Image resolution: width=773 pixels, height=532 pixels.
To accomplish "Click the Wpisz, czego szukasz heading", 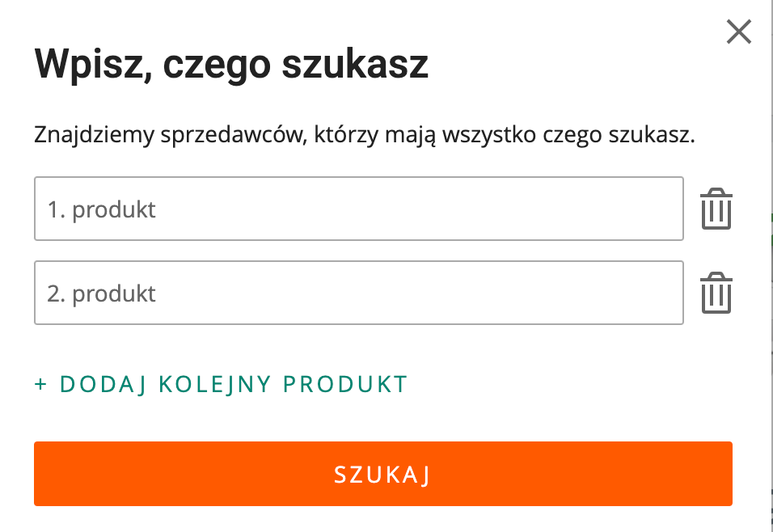I will click(231, 64).
